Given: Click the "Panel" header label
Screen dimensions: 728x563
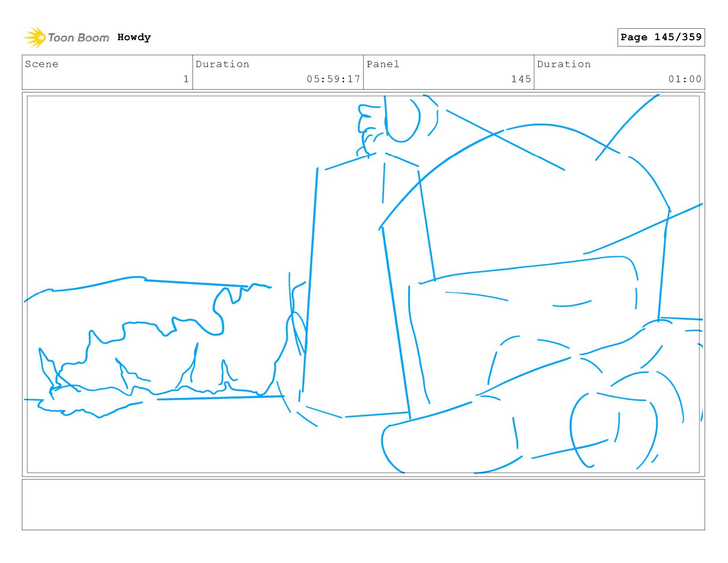Looking at the screenshot, I should pos(383,64).
